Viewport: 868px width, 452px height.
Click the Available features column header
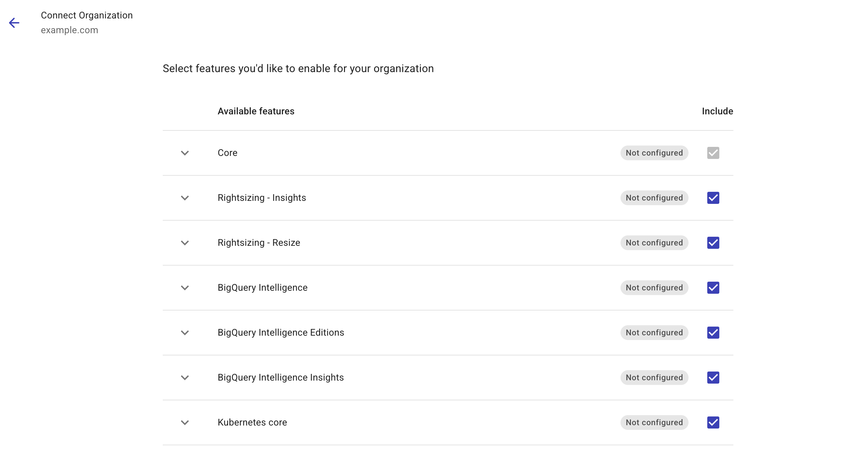click(x=256, y=111)
